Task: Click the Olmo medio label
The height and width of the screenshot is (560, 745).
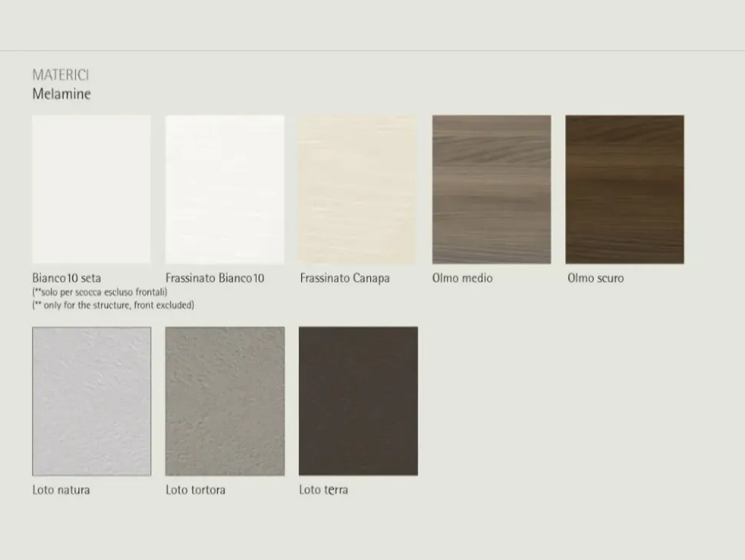Action: tap(462, 278)
